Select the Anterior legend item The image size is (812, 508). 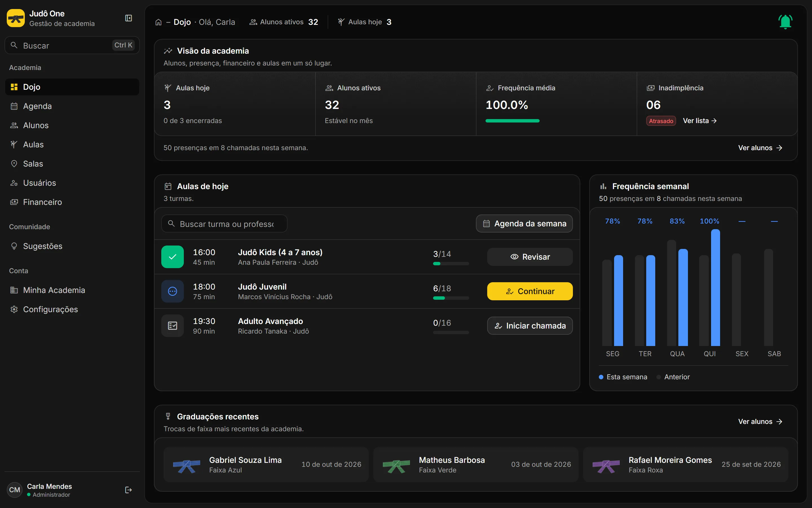pyautogui.click(x=673, y=377)
